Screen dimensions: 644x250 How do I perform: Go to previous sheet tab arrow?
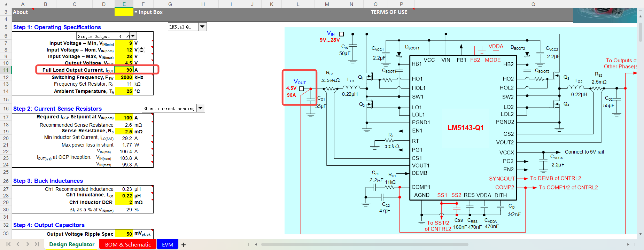[18, 244]
